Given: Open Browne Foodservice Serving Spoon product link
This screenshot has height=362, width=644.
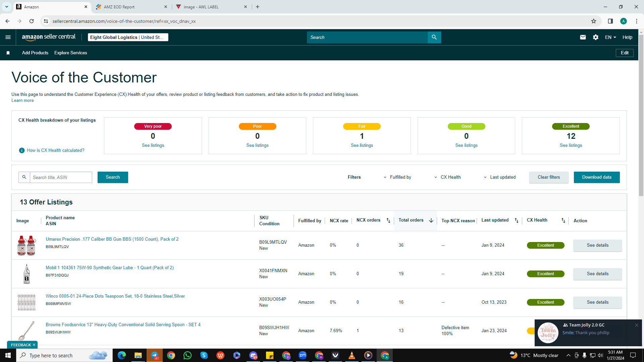Looking at the screenshot, I should 123,325.
